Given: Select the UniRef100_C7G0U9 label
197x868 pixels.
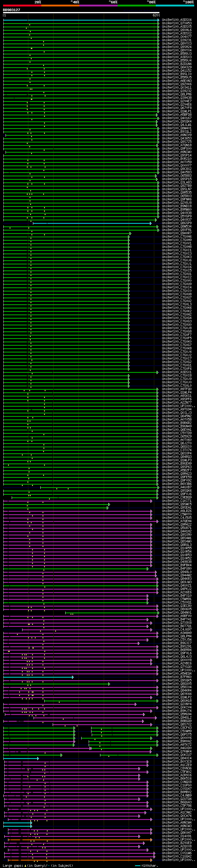Looking at the screenshot, I should [177, 284].
